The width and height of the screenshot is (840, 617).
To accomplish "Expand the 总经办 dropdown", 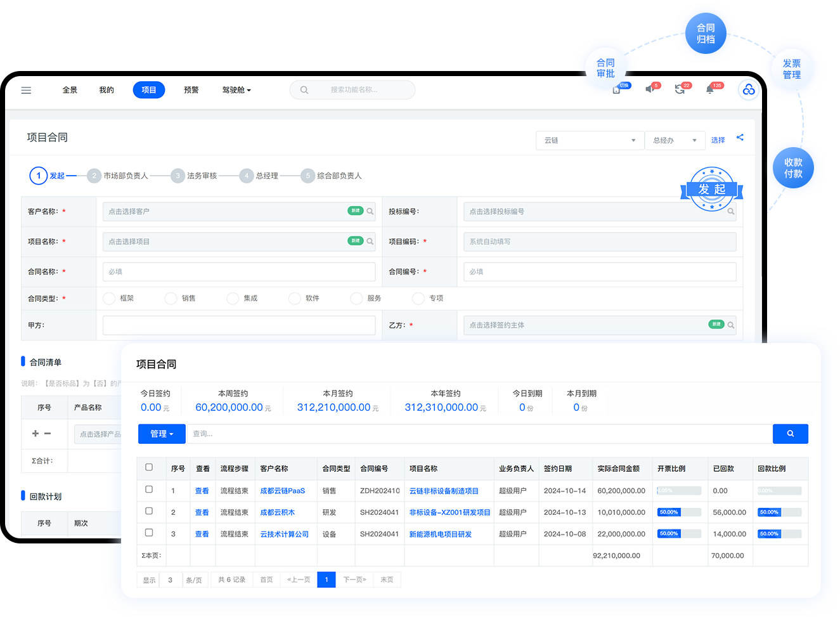I will click(x=675, y=140).
